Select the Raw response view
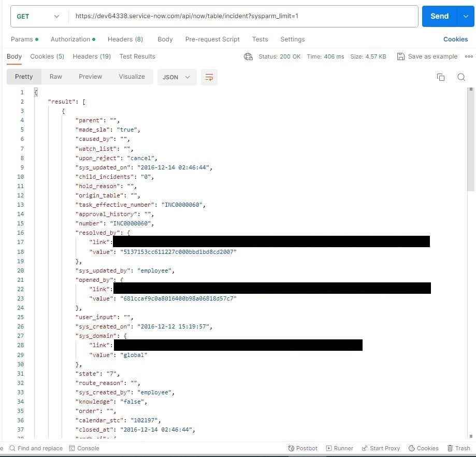The image size is (476, 457). point(55,77)
